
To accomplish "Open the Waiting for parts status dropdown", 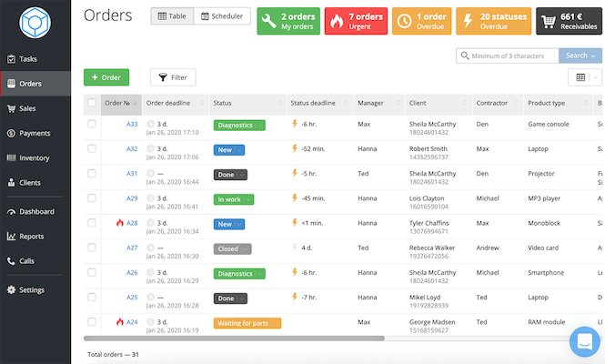I will point(276,323).
